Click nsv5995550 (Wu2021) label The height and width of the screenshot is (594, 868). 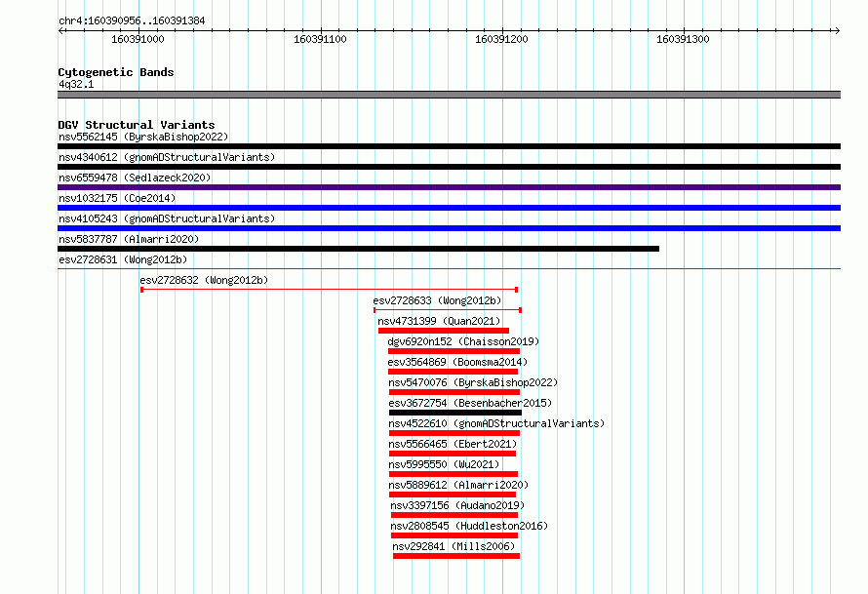point(444,464)
